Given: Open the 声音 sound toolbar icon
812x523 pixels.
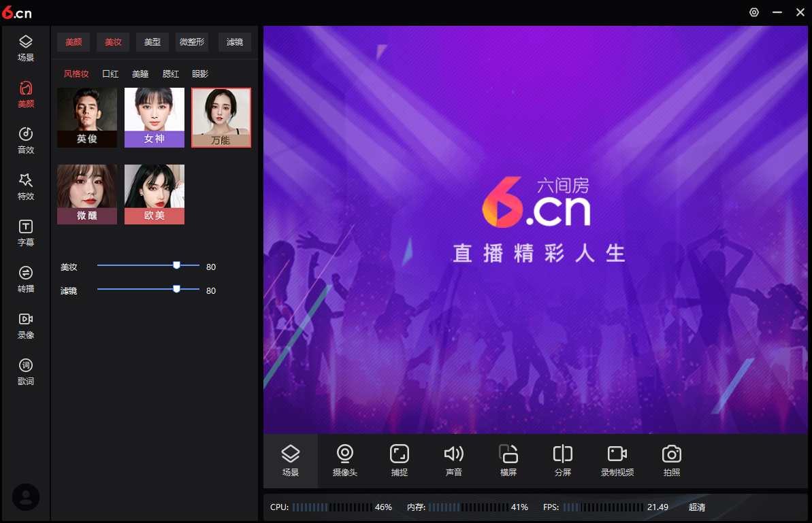Looking at the screenshot, I should 454,460.
